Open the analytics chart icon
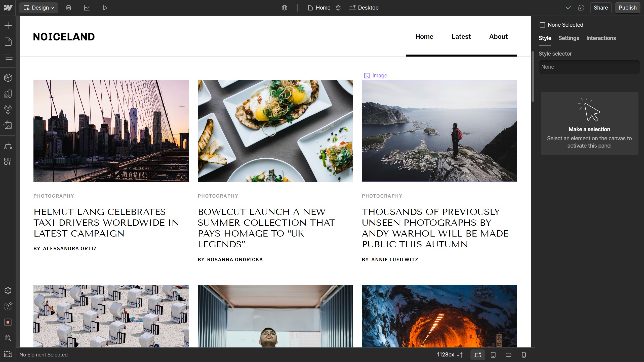This screenshot has height=362, width=644. [87, 8]
